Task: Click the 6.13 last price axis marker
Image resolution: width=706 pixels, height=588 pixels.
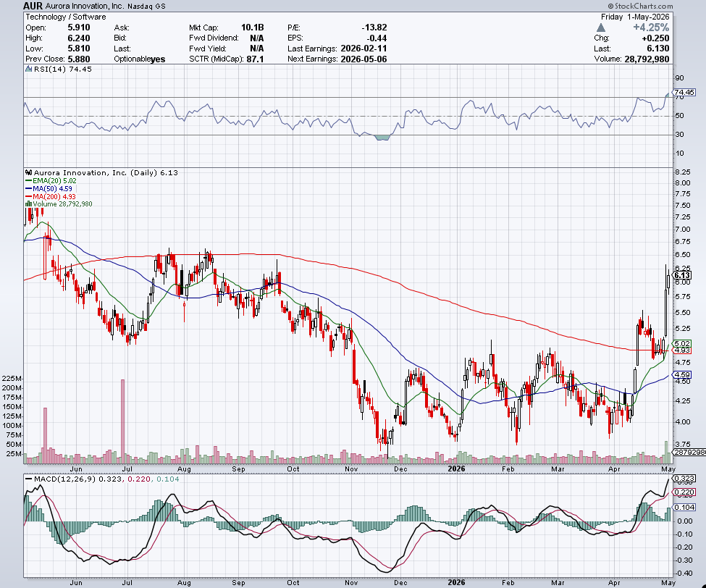Action: tap(682, 275)
